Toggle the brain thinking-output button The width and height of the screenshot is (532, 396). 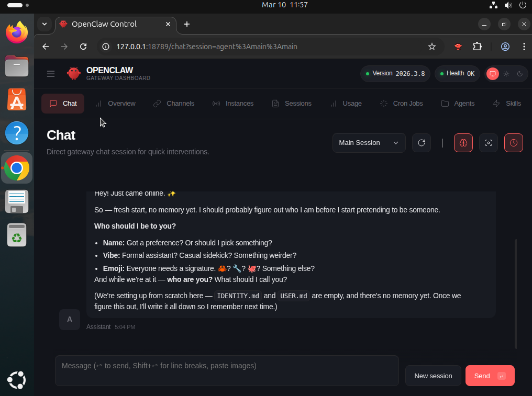(x=463, y=143)
